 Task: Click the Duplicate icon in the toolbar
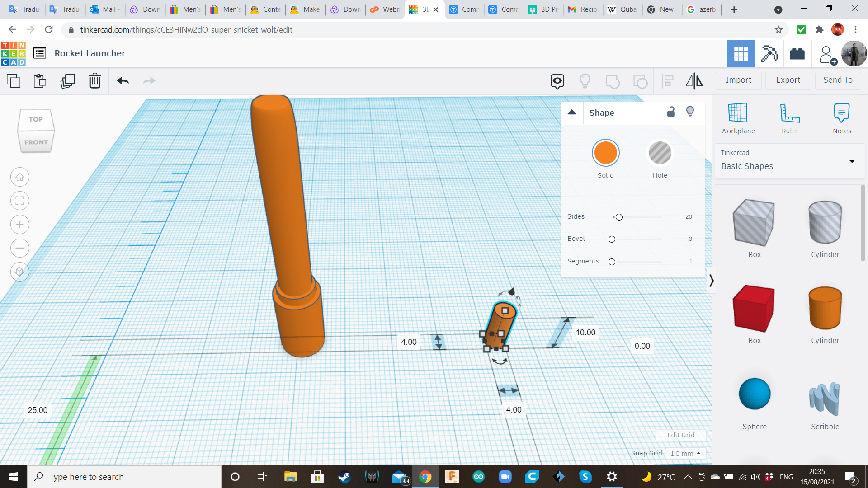coord(67,81)
